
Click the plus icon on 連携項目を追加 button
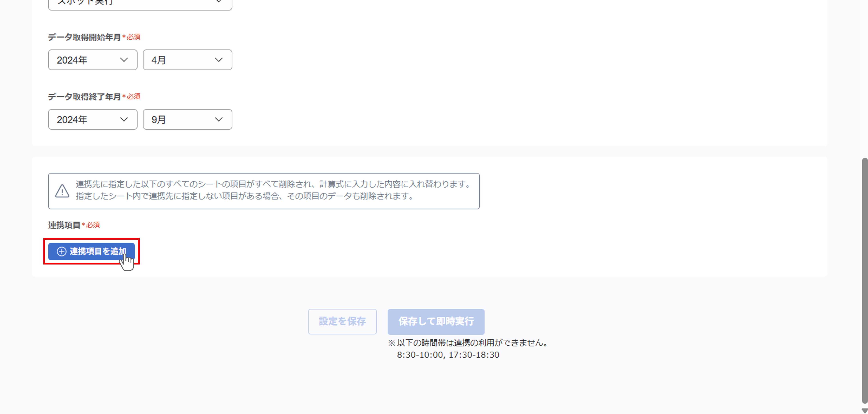tap(62, 252)
